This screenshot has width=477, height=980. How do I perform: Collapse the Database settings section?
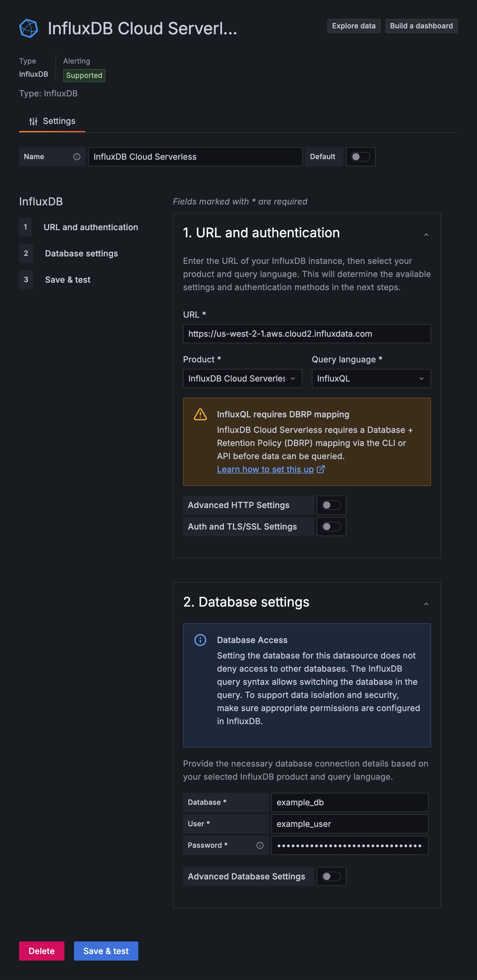pyautogui.click(x=426, y=604)
